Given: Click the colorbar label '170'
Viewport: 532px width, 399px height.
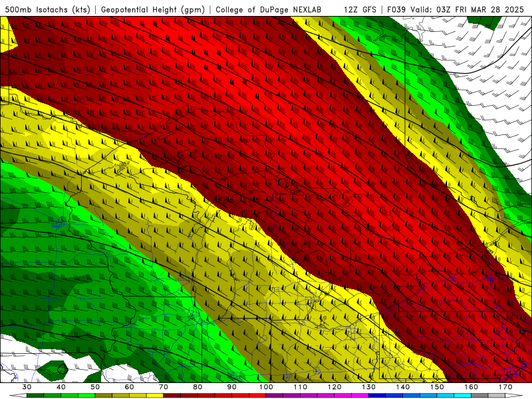Looking at the screenshot, I should pos(505,387).
